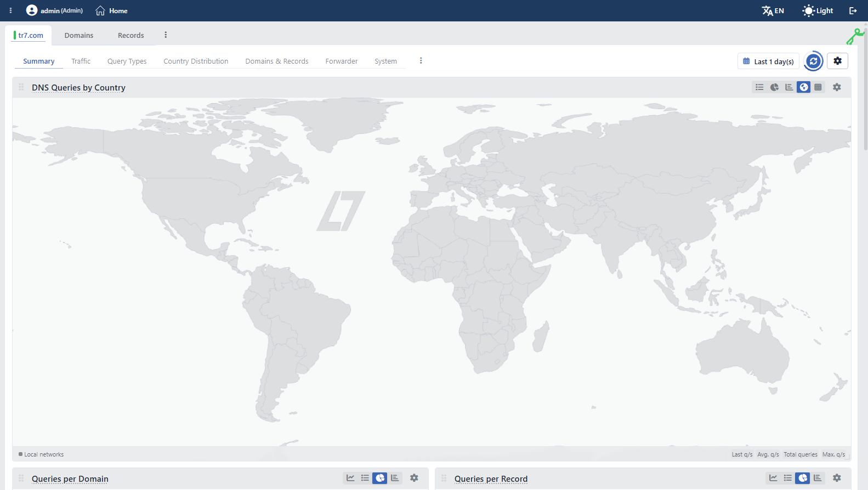The image size is (868, 490).
Task: Show Queries per Domain as list
Action: (x=365, y=478)
